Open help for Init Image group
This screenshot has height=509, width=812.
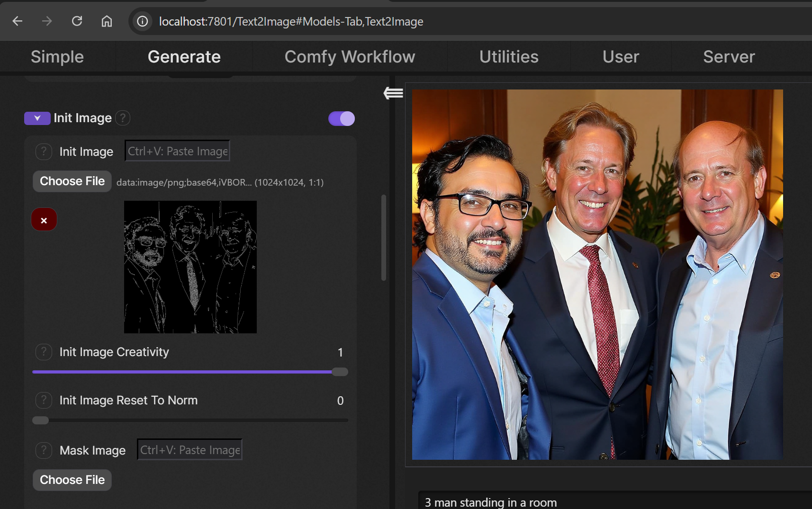123,118
